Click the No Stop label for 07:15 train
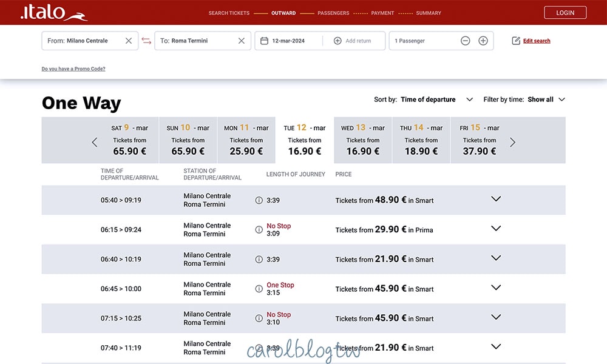The height and width of the screenshot is (364, 607). [x=279, y=314]
